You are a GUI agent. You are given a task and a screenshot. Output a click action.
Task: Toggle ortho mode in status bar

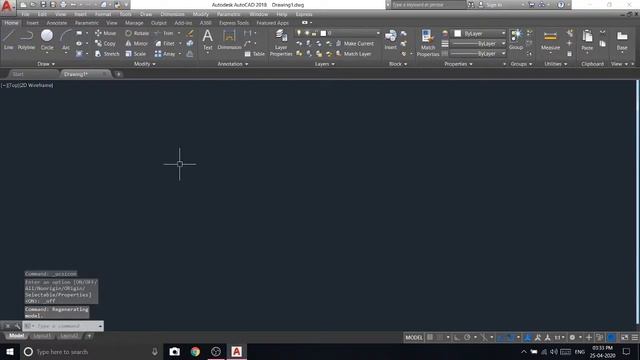[x=457, y=337]
